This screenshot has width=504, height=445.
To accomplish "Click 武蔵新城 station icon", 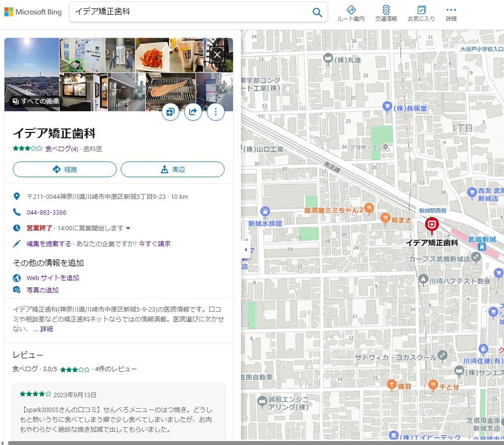I will click(x=481, y=247).
